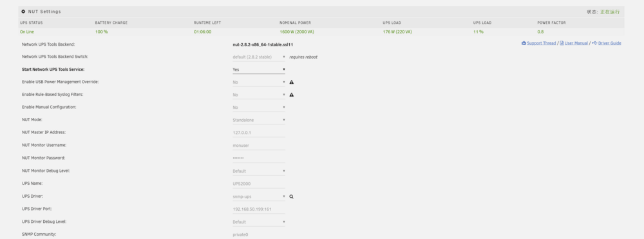Expand Enable Rule-Based Syslog Filters dropdown
644x239 pixels.
point(259,95)
